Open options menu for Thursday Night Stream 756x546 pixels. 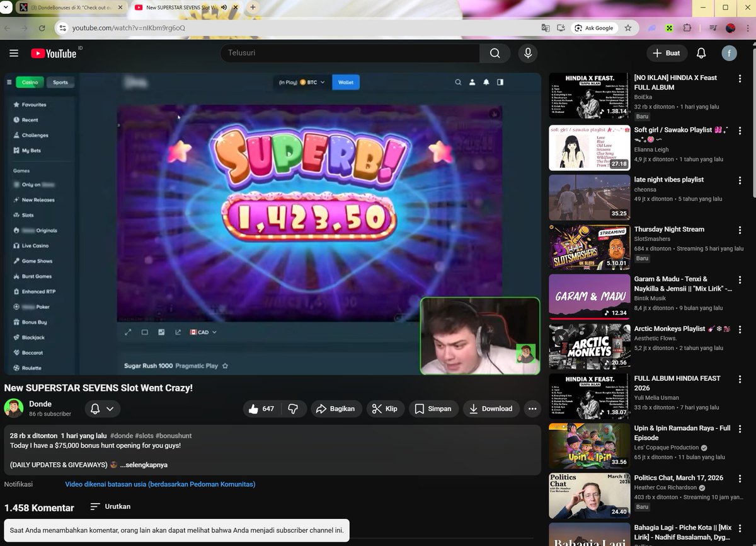point(740,229)
